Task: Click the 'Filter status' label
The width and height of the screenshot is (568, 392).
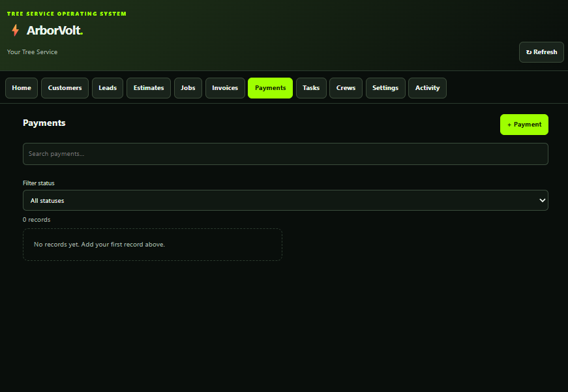Action: tap(38, 183)
